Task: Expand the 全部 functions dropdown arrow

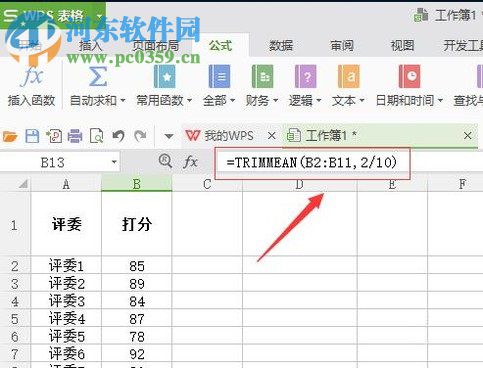Action: point(233,100)
